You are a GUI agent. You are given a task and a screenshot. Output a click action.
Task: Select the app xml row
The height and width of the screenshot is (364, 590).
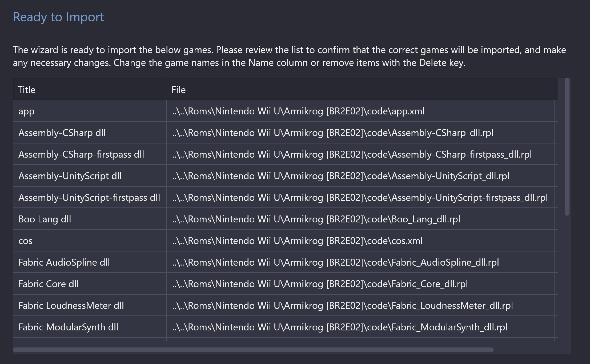click(x=287, y=111)
